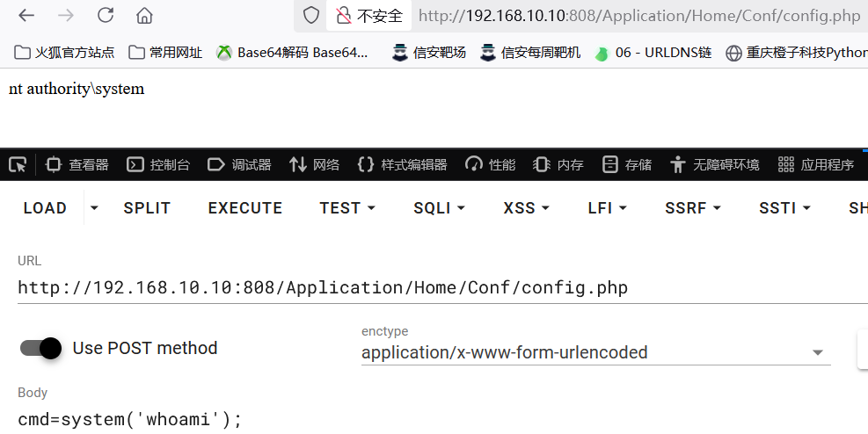Image resolution: width=868 pixels, height=434 pixels.
Task: Open the XSS payload menu
Action: (527, 208)
